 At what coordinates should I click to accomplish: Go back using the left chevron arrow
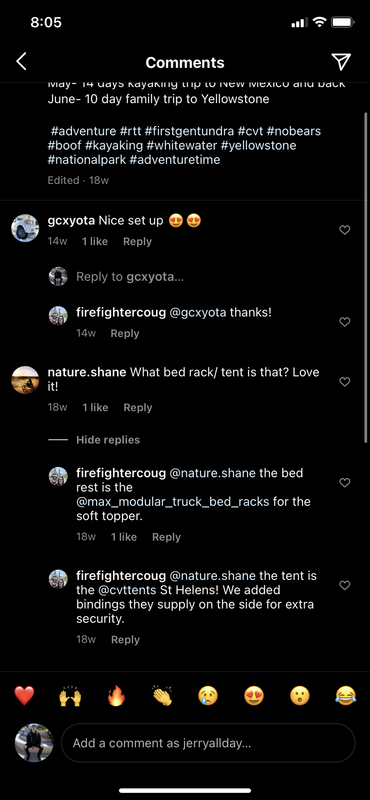tap(21, 62)
